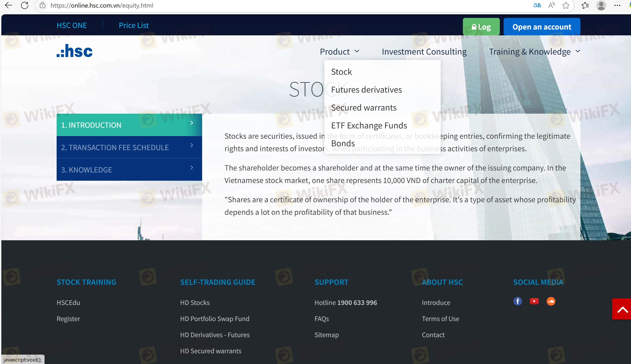Screen dimensions: 631x364
Task: Click the red scroll-to-top arrow button
Action: pos(622,309)
